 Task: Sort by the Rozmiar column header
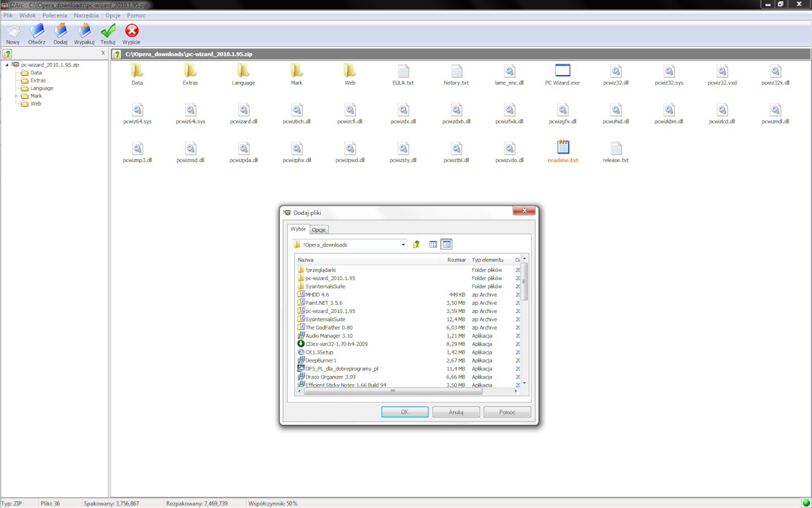pos(455,260)
